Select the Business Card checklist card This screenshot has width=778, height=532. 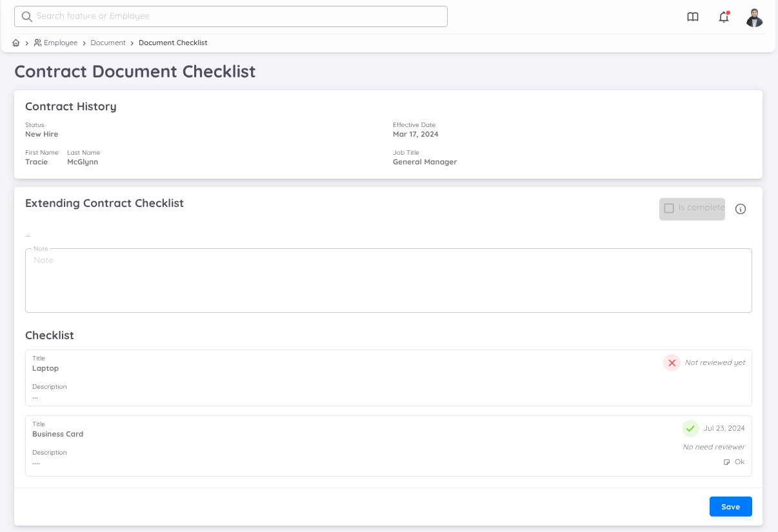(388, 445)
